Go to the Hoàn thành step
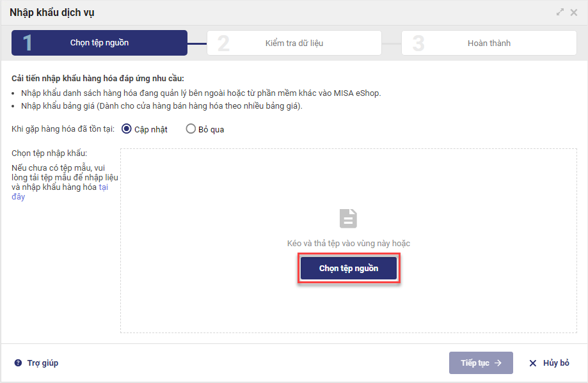This screenshot has height=383, width=588. point(489,43)
